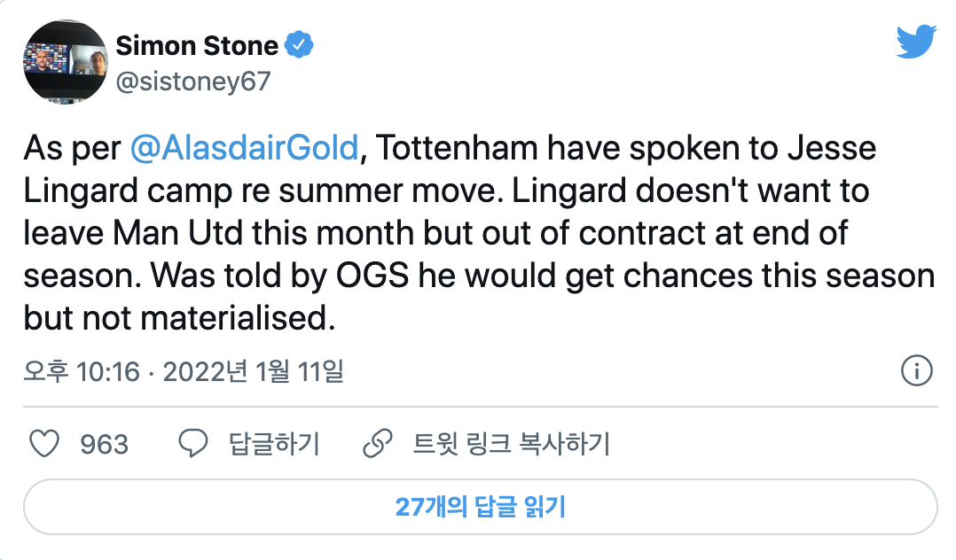
Task: Click the @sistoney67 handle
Action: pos(193,82)
